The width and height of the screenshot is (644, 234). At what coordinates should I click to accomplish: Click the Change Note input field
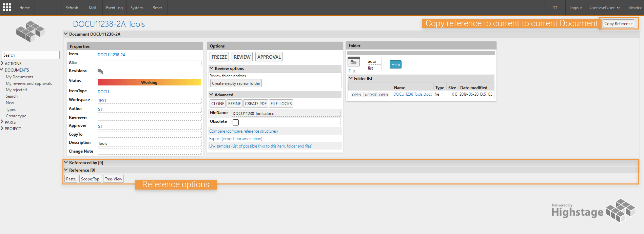[149, 152]
